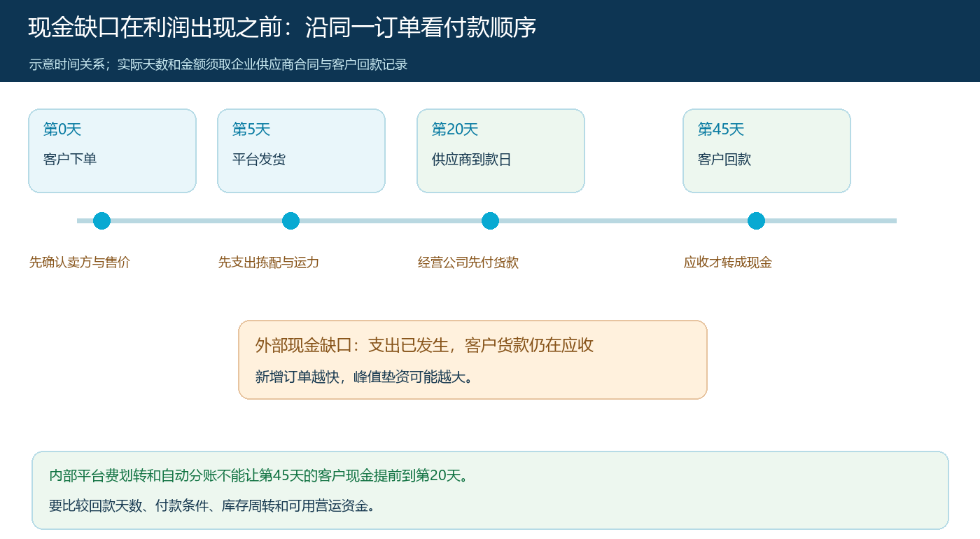Click the 外部现金缺口 headline in the orange box
The height and width of the screenshot is (539, 980).
[x=425, y=345]
